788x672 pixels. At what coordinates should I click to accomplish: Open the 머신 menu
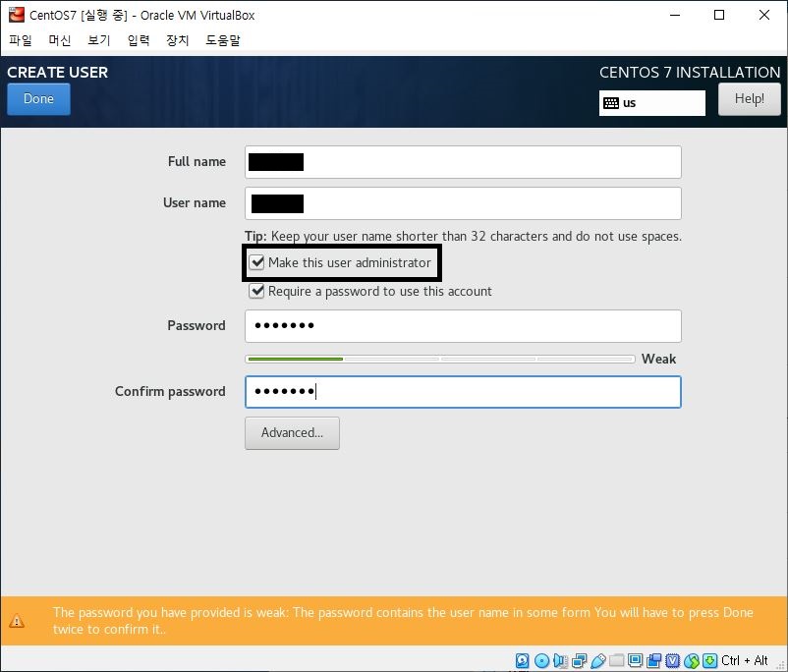click(x=60, y=40)
